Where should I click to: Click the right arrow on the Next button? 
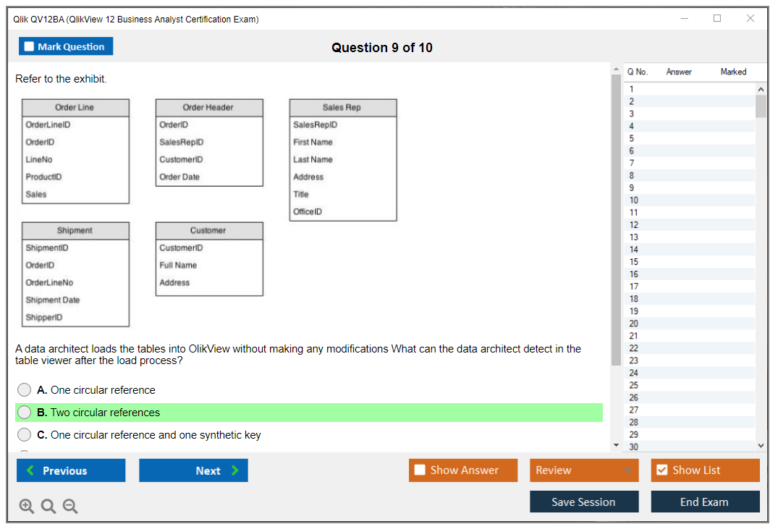235,470
